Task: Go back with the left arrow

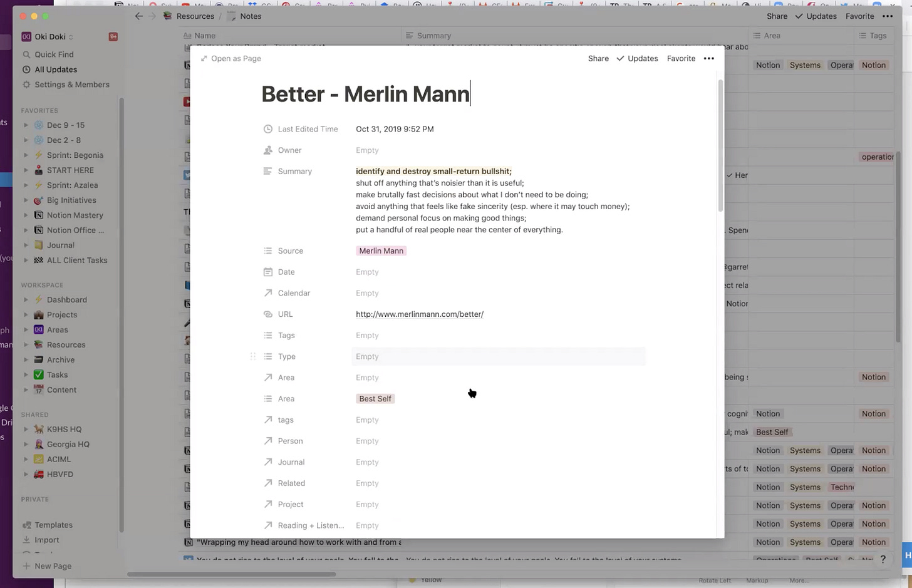Action: tap(139, 16)
